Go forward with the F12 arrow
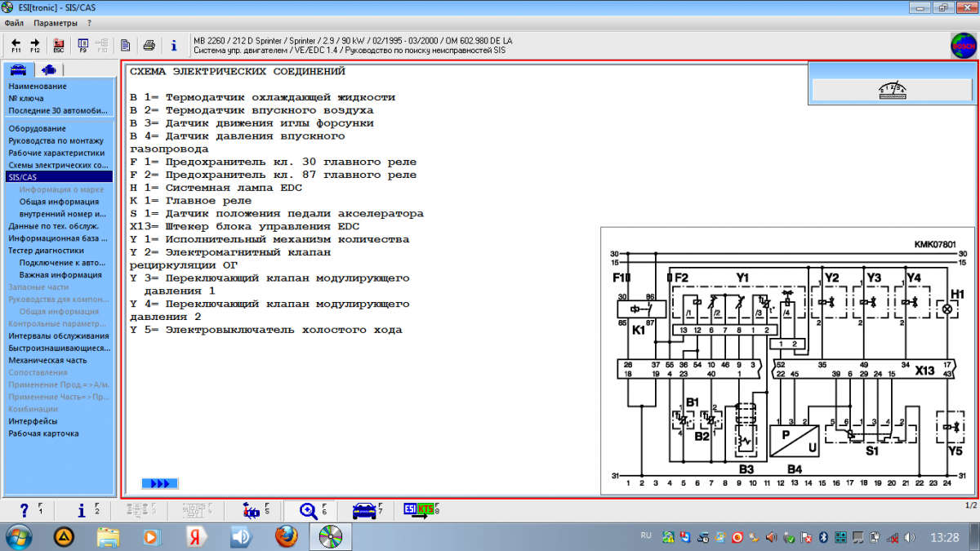Screen dimensions: 980x551 click(35, 44)
